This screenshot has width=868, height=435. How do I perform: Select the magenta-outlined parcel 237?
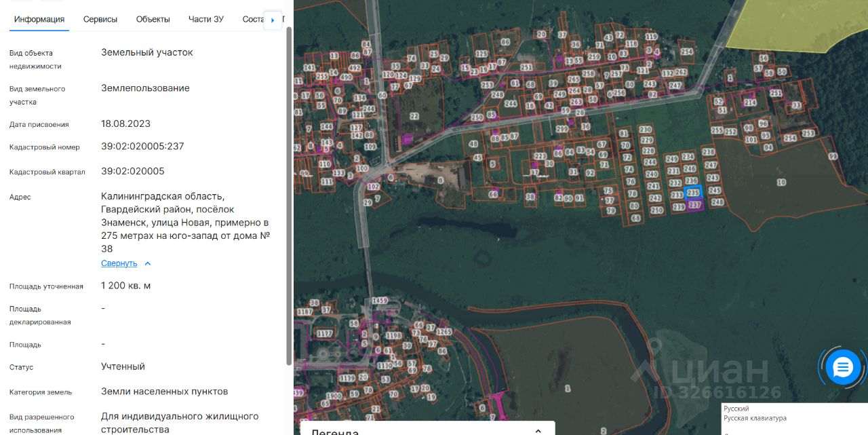point(694,205)
